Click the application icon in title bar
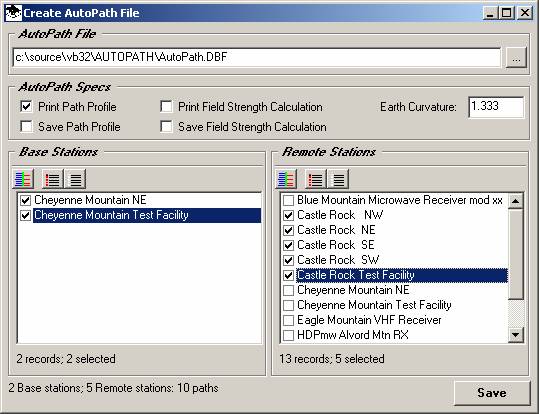The height and width of the screenshot is (414, 539). point(13,13)
